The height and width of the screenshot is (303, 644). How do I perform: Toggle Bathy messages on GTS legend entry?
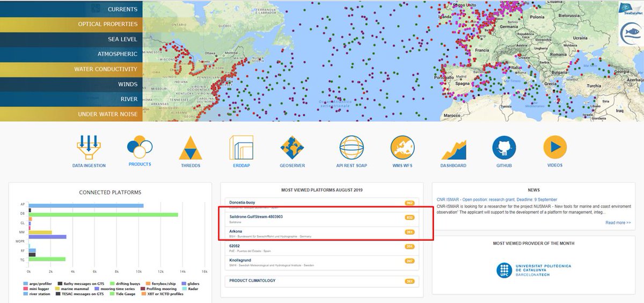[81, 284]
